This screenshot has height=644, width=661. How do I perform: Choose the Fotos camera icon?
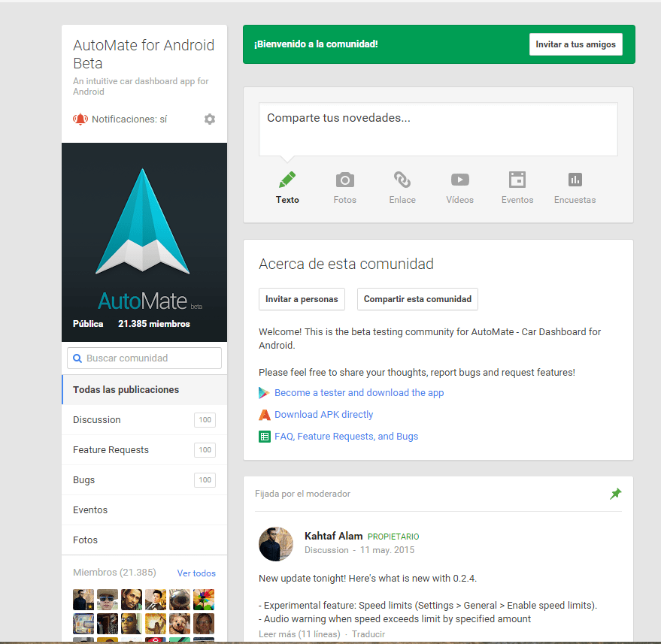pos(345,180)
